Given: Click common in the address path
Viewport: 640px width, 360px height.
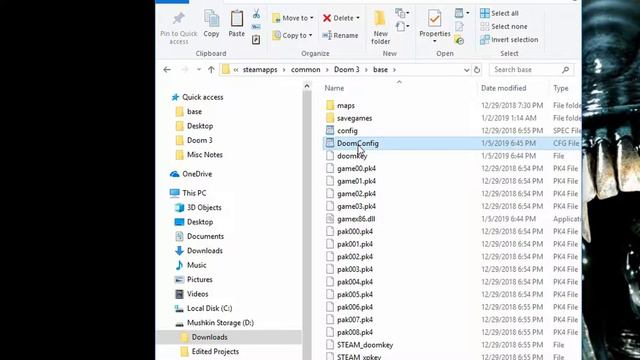Looking at the screenshot, I should pyautogui.click(x=305, y=70).
